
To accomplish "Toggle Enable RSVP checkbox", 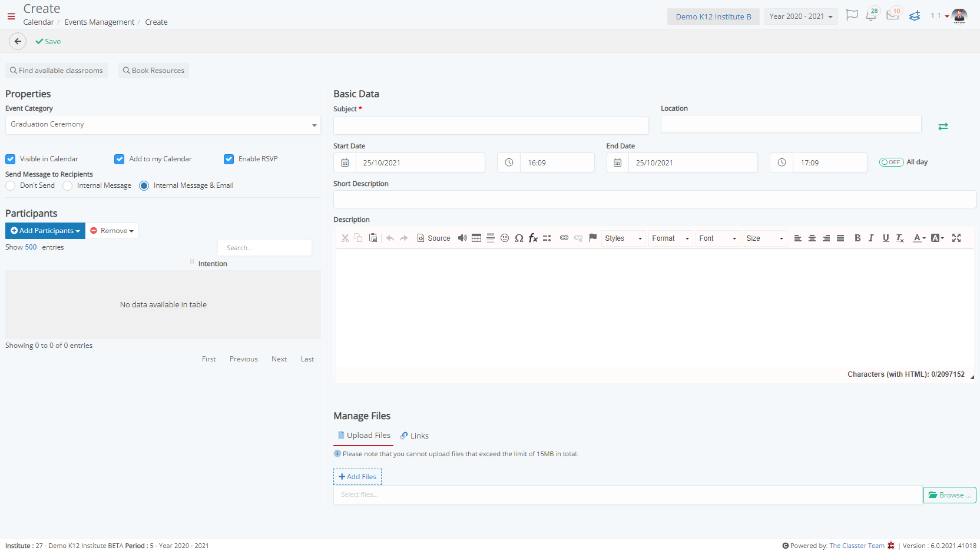I will tap(229, 159).
